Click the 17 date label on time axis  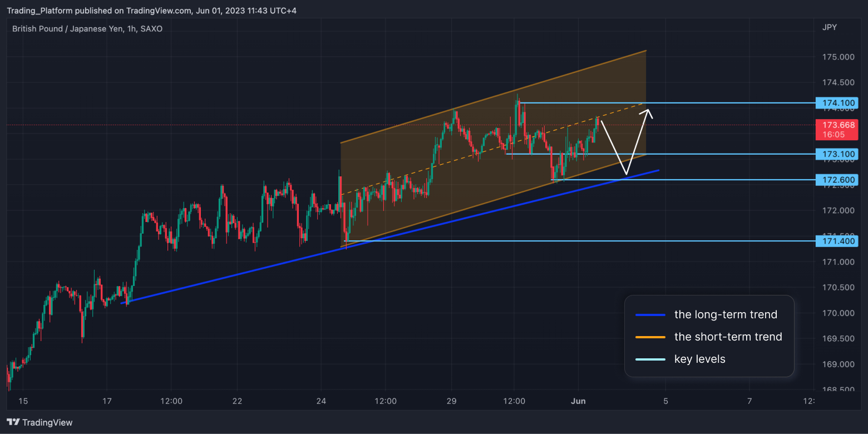tap(107, 401)
